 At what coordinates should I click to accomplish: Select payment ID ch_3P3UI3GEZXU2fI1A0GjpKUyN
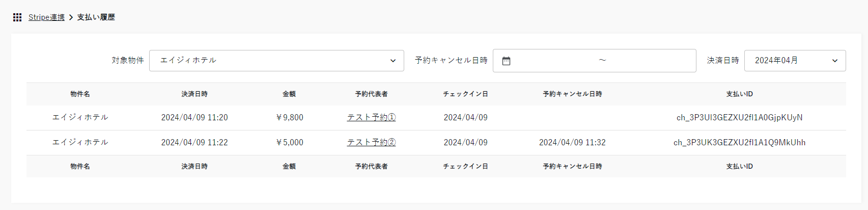click(x=739, y=118)
